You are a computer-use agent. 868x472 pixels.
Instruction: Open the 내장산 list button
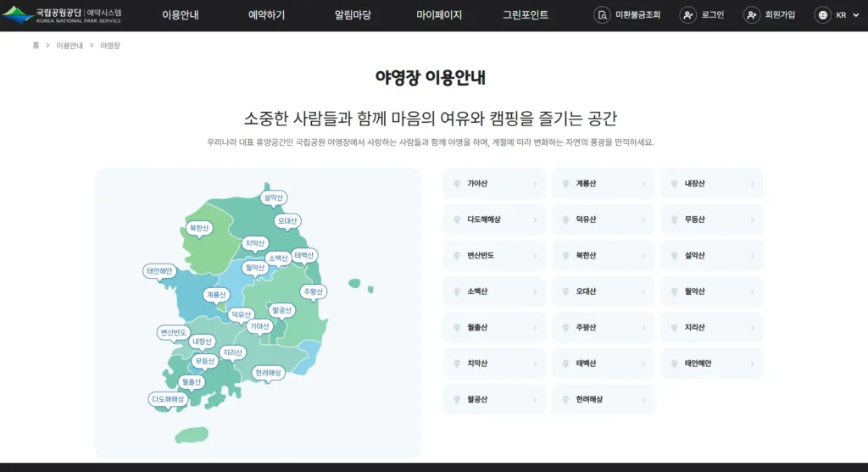point(711,184)
